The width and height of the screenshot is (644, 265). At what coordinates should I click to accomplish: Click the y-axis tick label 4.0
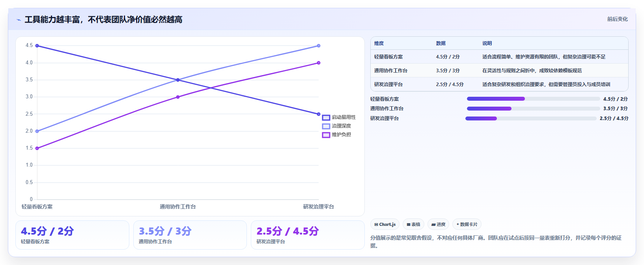29,63
